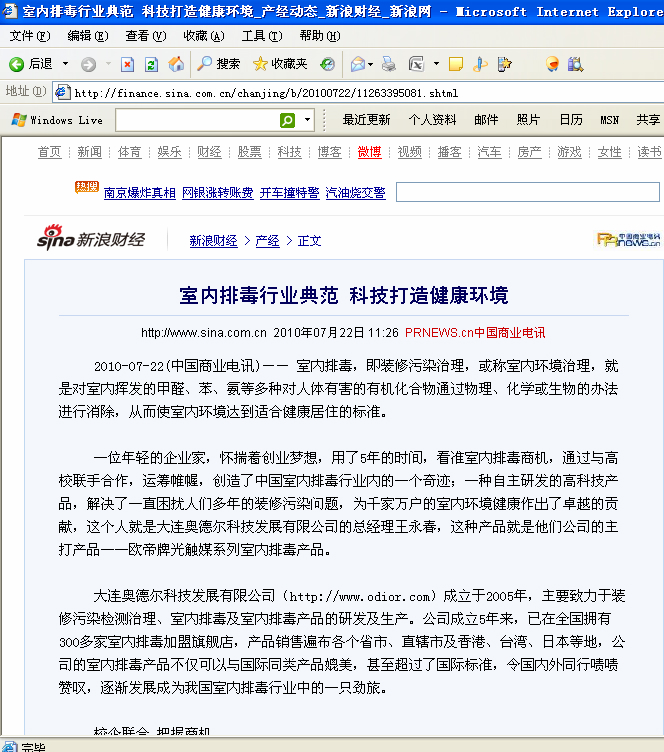
Task: Open the 房产 navigation link
Action: (x=530, y=152)
